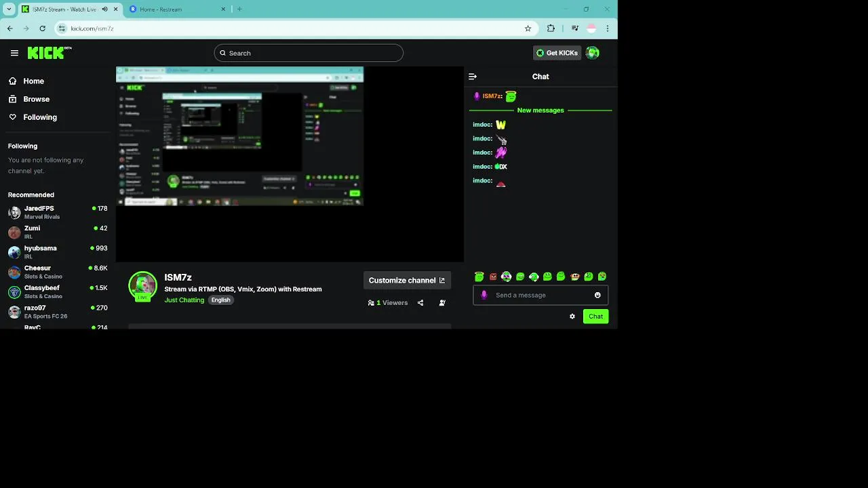Insert the ninth green frog emote
The height and width of the screenshot is (488, 868).
[x=589, y=277]
